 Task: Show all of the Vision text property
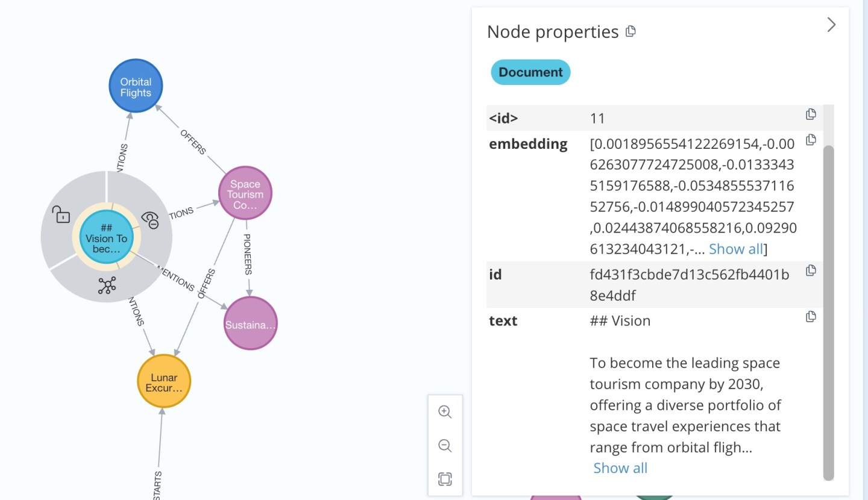click(620, 467)
